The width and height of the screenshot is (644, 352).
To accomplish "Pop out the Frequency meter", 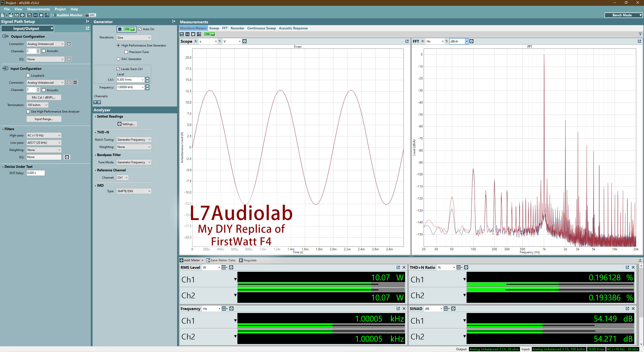I will point(398,309).
